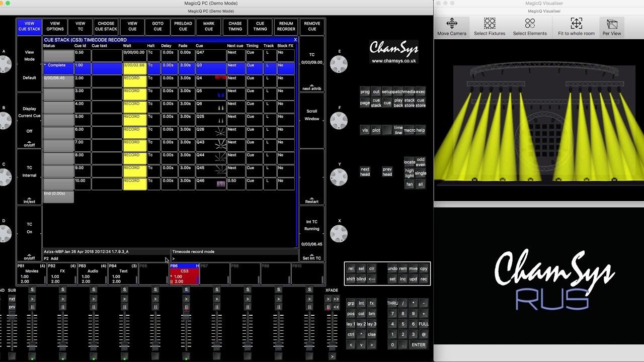Choose Select Elements tool in Visualiser
The width and height of the screenshot is (644, 362).
530,27
